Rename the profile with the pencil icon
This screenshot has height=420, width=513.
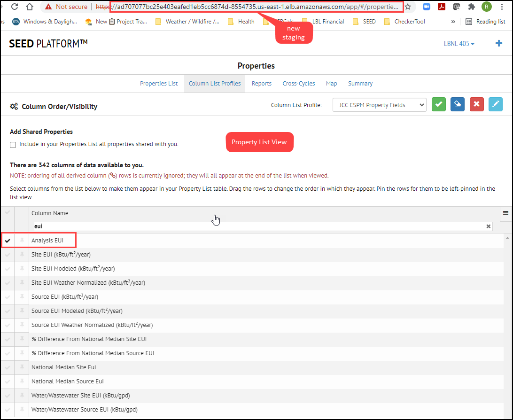click(x=495, y=104)
